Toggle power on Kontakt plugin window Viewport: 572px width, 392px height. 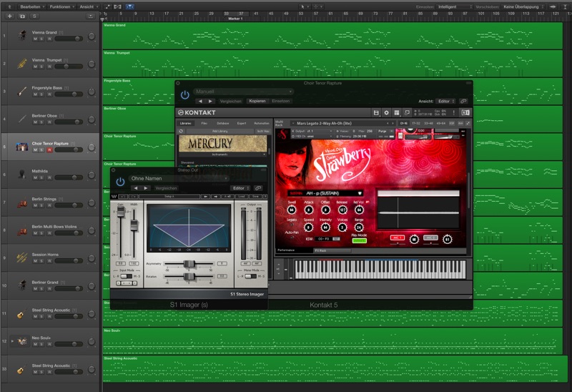tap(185, 95)
